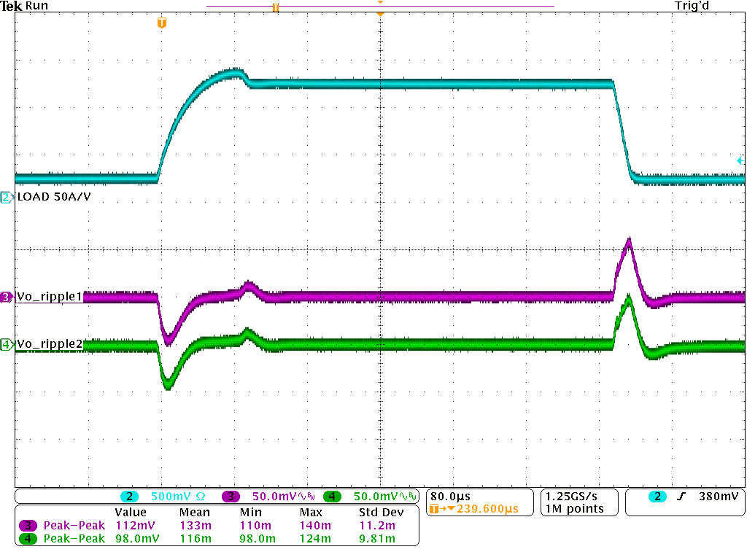Click channel 2 badge in scale readout
Screen dimensions: 747x560
tap(130, 497)
